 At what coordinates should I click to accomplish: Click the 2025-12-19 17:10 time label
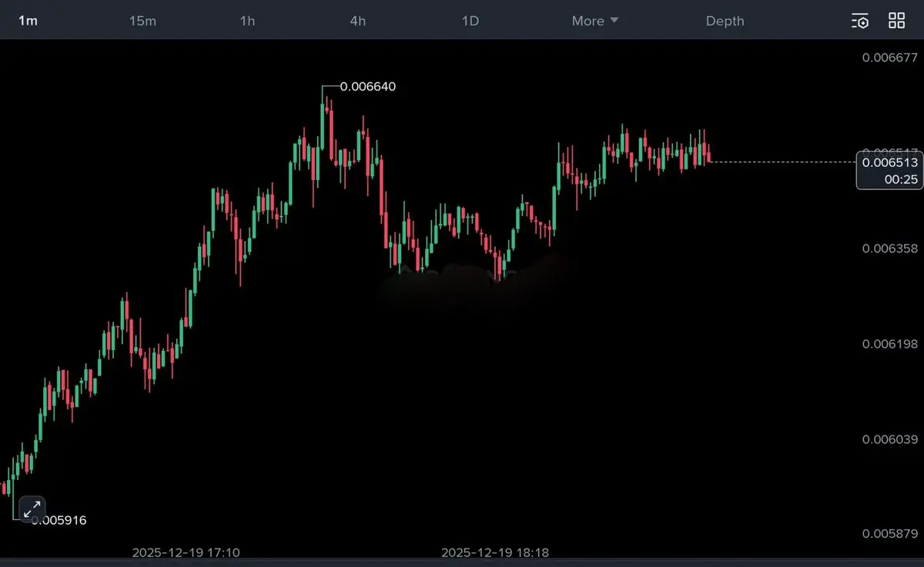click(x=186, y=552)
